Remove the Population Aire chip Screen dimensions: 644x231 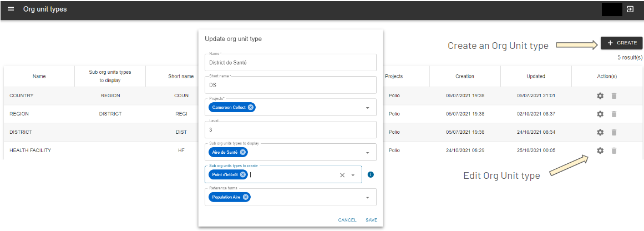(x=246, y=197)
